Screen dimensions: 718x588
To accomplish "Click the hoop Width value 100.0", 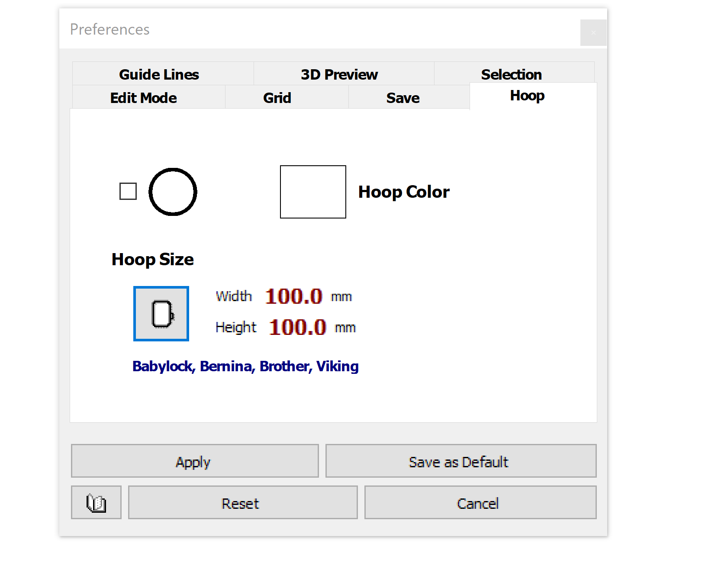I will (293, 296).
